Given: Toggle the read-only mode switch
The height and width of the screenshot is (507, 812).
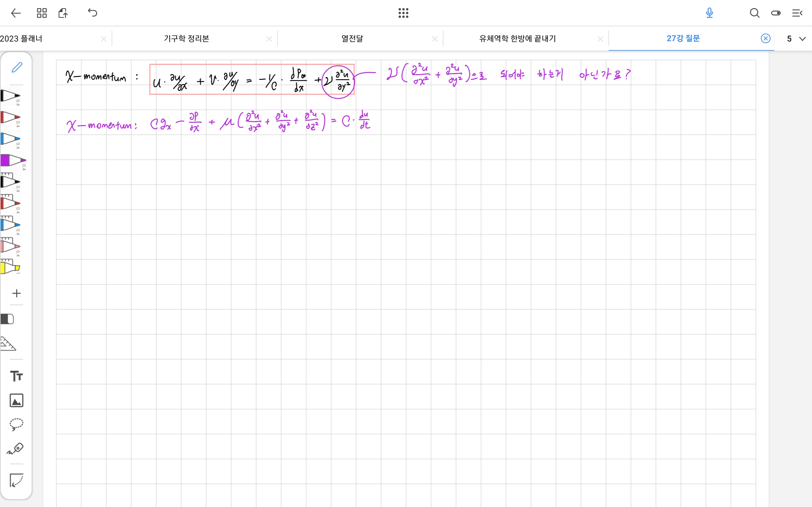Looking at the screenshot, I should tap(776, 13).
